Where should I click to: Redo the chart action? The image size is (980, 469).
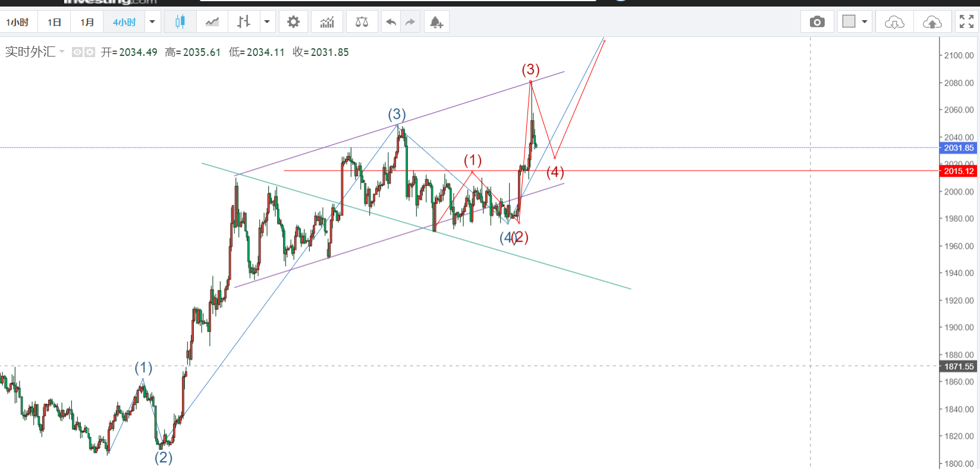(410, 22)
